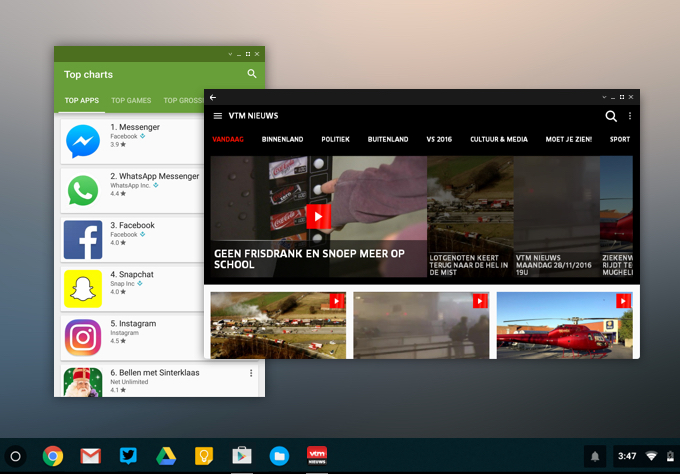Open 6. Bellen met Sinterklaas title
This screenshot has width=680, height=474.
tap(155, 373)
